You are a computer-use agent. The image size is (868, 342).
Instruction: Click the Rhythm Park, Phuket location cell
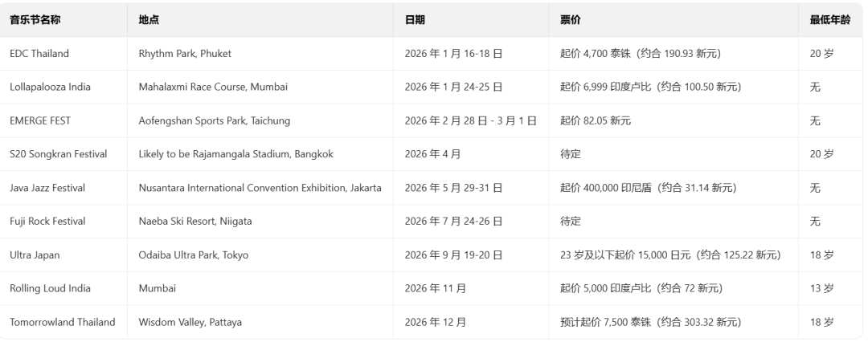pos(185,54)
